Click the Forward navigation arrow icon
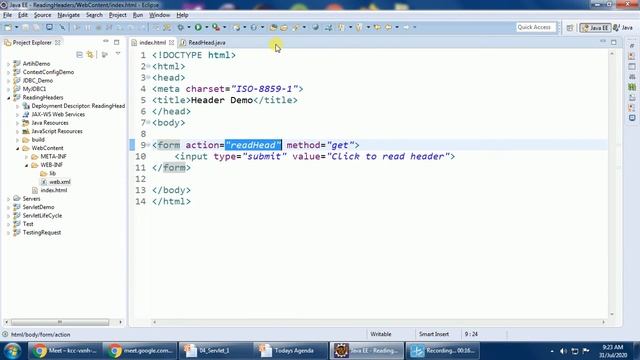Screen dimensions: 640x360 coord(406,27)
